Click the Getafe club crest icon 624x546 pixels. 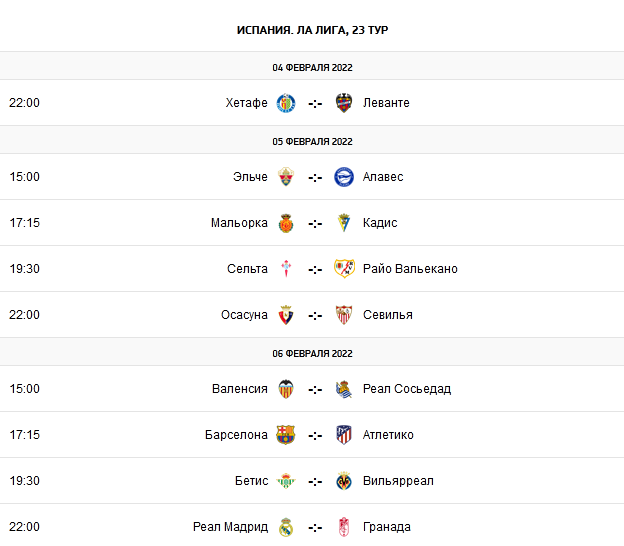[286, 103]
